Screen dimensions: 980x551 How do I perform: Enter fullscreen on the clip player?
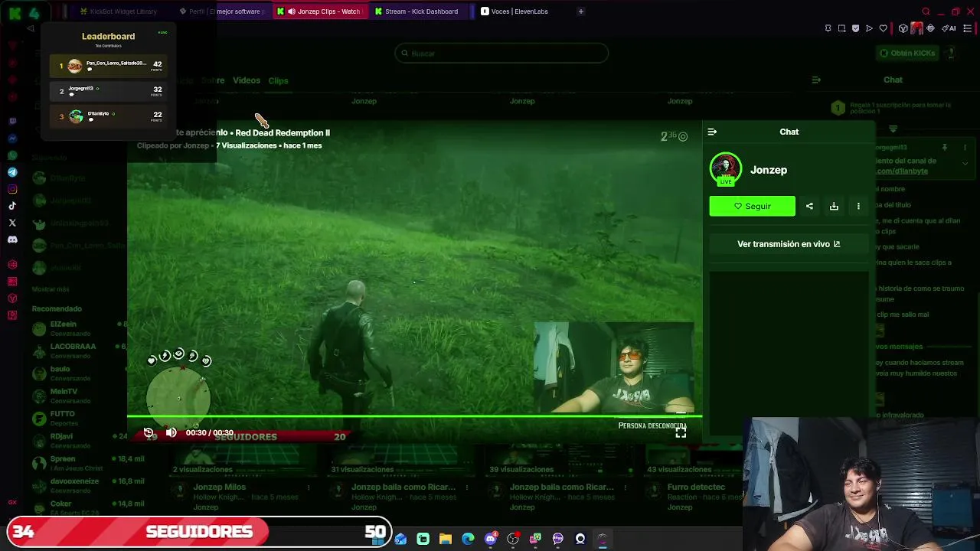[681, 432]
